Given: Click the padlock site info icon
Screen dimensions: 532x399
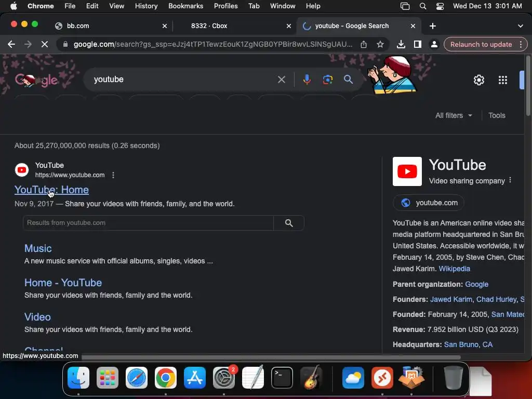Looking at the screenshot, I should (65, 45).
